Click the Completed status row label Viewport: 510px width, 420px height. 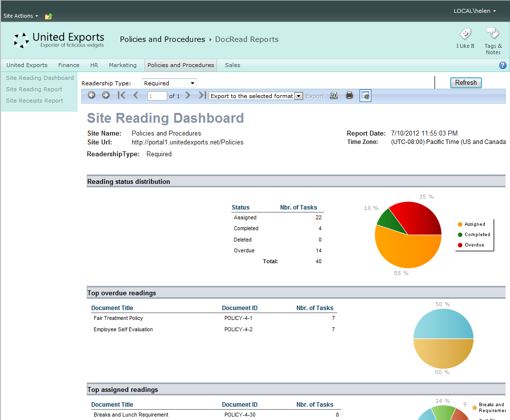tap(246, 229)
